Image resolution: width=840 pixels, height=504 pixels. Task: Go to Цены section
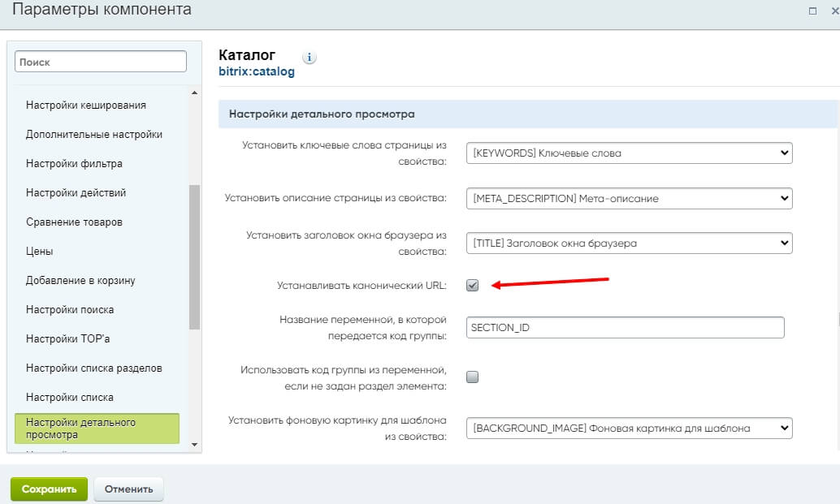coord(39,251)
